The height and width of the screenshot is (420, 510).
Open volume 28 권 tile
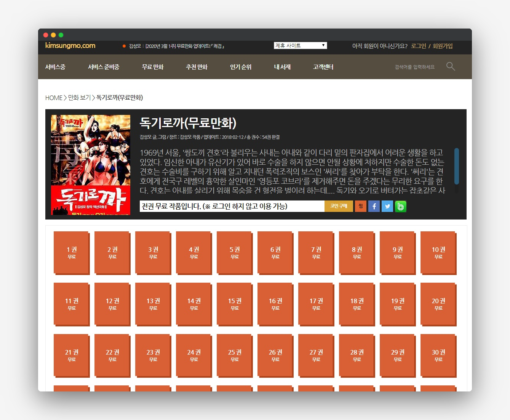click(357, 355)
